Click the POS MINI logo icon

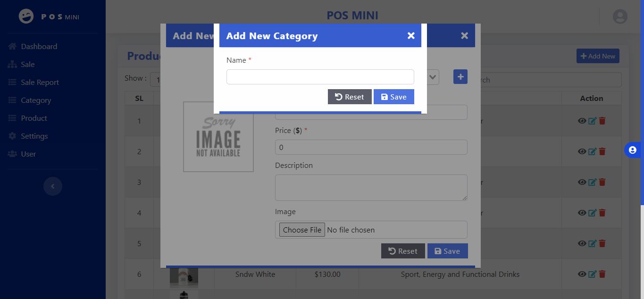coord(26,17)
